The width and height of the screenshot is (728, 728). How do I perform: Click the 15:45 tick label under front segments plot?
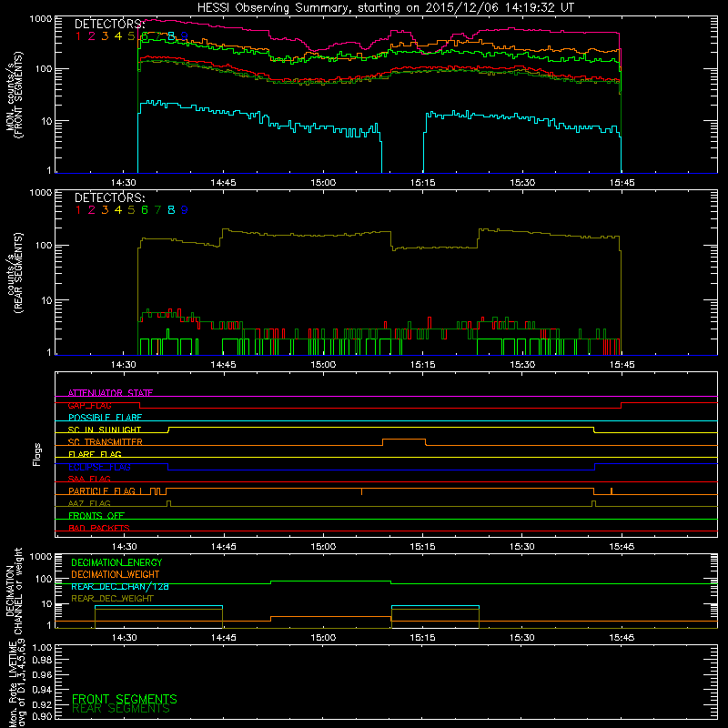click(x=622, y=183)
